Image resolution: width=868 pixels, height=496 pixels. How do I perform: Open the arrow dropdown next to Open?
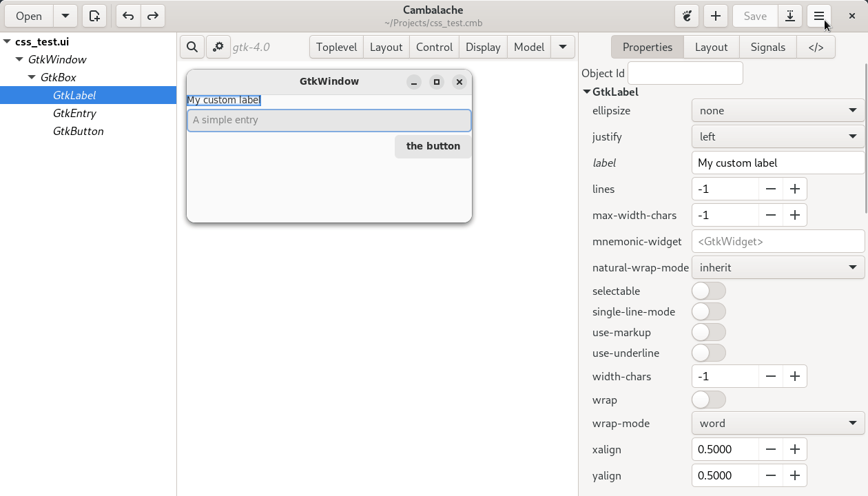pyautogui.click(x=65, y=16)
